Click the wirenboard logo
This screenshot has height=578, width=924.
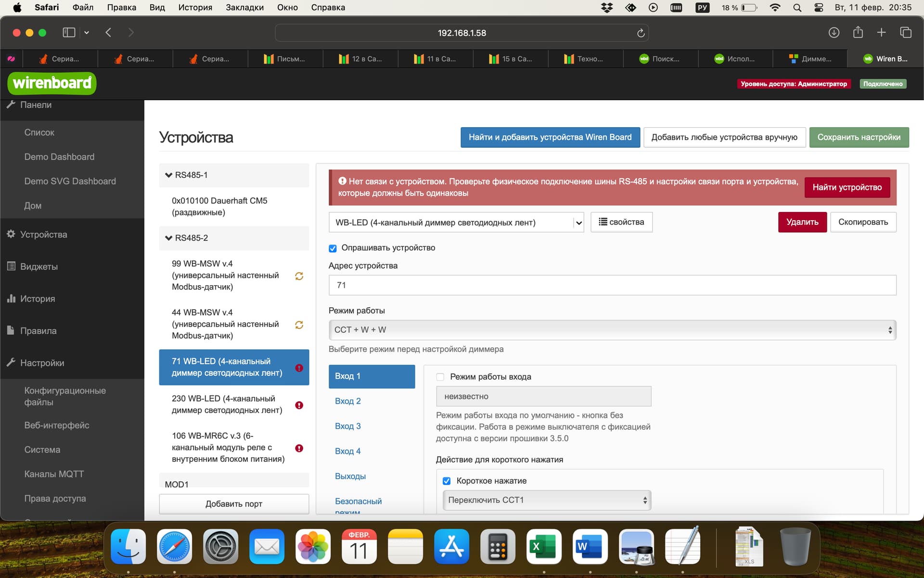pos(52,83)
